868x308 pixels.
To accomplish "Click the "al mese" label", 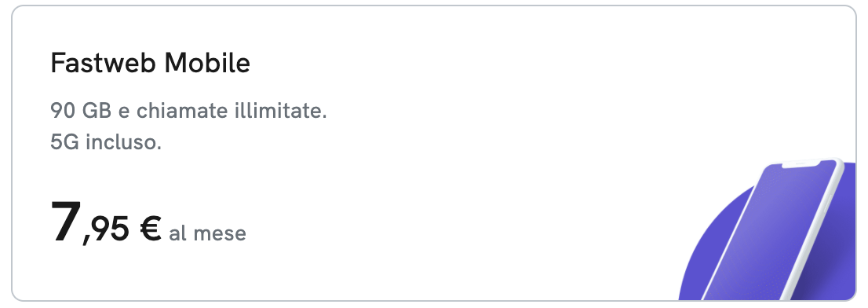I will [208, 233].
